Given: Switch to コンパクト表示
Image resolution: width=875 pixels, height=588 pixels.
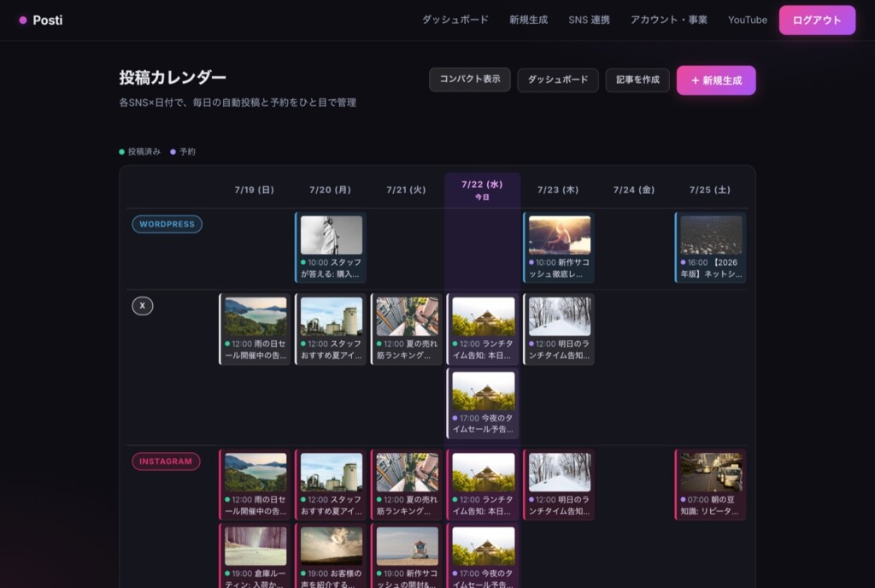Looking at the screenshot, I should 469,79.
